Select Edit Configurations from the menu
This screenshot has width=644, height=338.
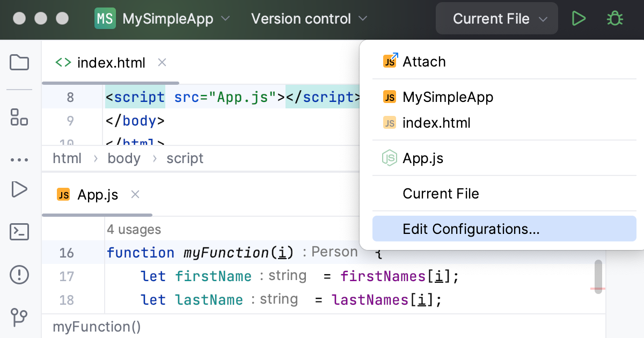tap(471, 229)
